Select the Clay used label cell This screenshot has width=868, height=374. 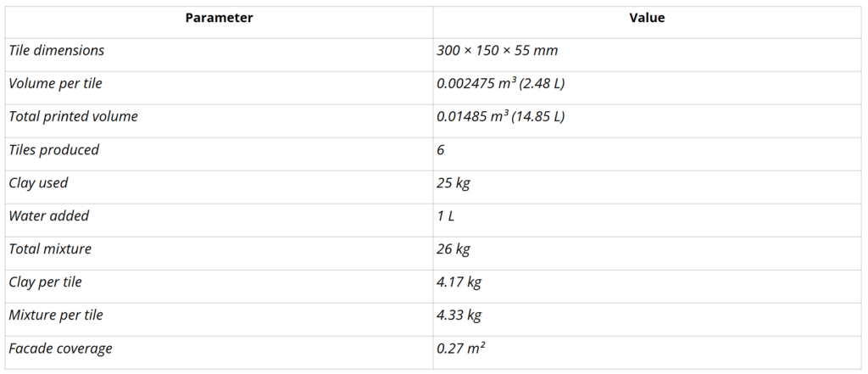tap(38, 182)
